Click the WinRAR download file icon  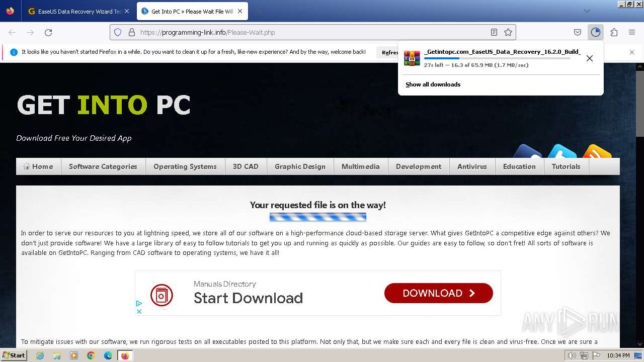click(412, 58)
